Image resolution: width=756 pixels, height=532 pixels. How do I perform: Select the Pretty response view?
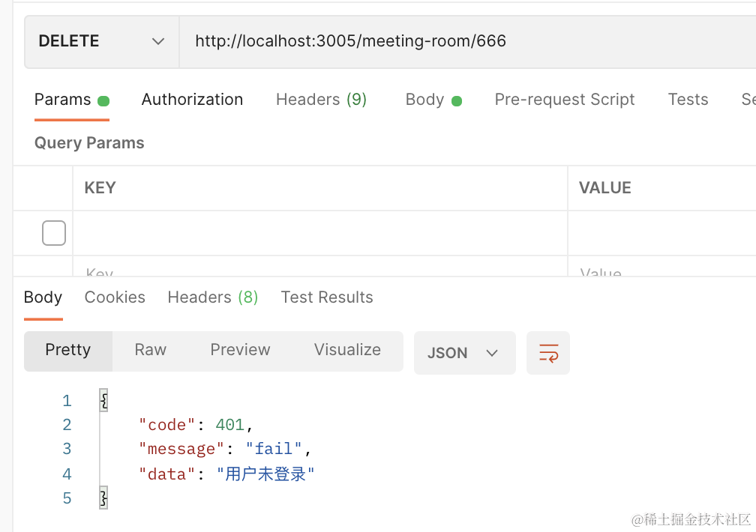point(67,350)
